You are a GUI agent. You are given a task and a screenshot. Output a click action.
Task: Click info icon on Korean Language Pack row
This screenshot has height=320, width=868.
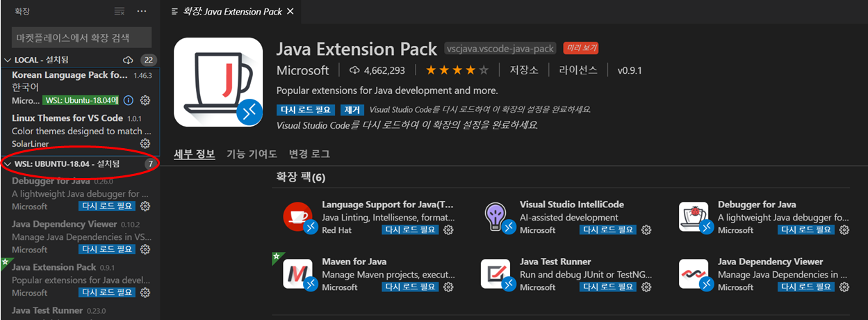pos(128,100)
